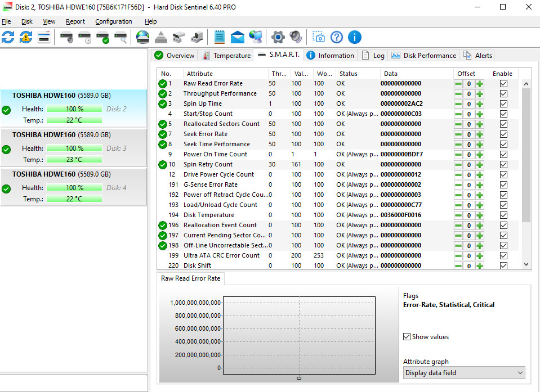Image resolution: width=540 pixels, height=392 pixels.
Task: Open the Configuration menu
Action: [114, 21]
